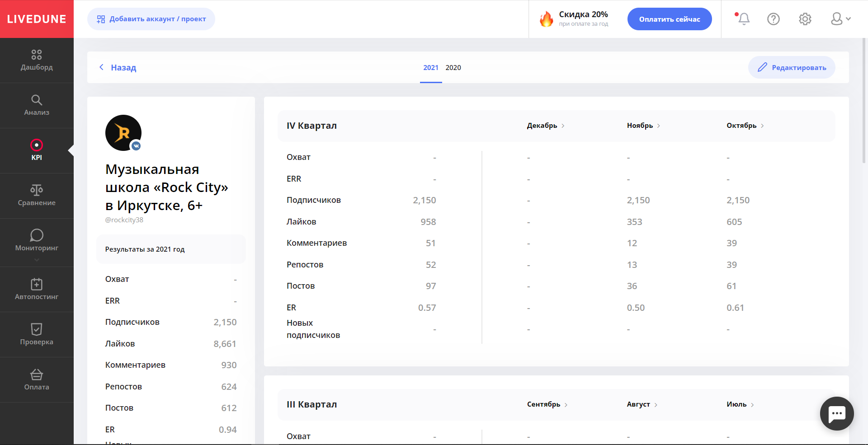Expand Ноябрь month details
The width and height of the screenshot is (868, 445).
[644, 126]
